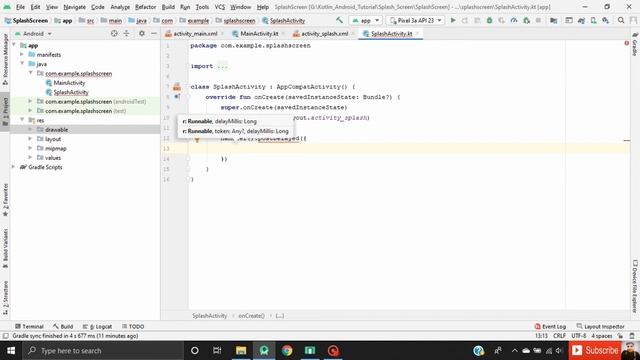640x360 pixels.
Task: Click the class gutter icon on line 7
Action: (x=177, y=87)
